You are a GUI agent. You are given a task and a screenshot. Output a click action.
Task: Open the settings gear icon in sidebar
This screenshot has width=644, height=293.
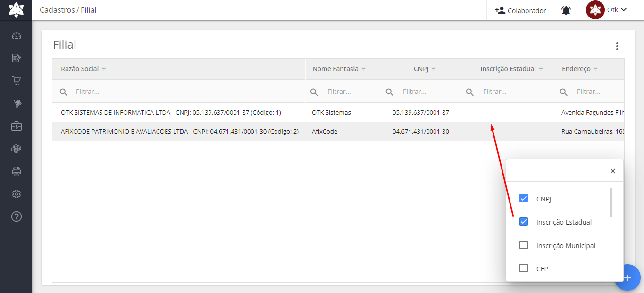[17, 194]
